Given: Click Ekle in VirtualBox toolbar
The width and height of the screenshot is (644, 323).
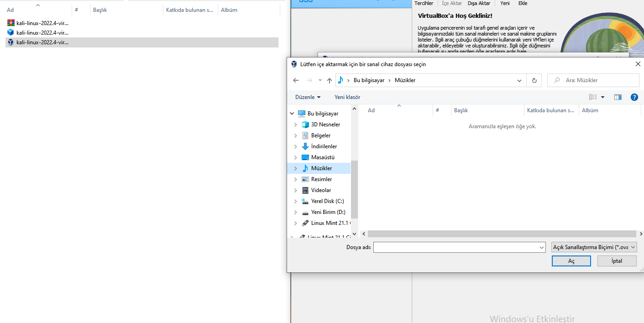Looking at the screenshot, I should [523, 3].
